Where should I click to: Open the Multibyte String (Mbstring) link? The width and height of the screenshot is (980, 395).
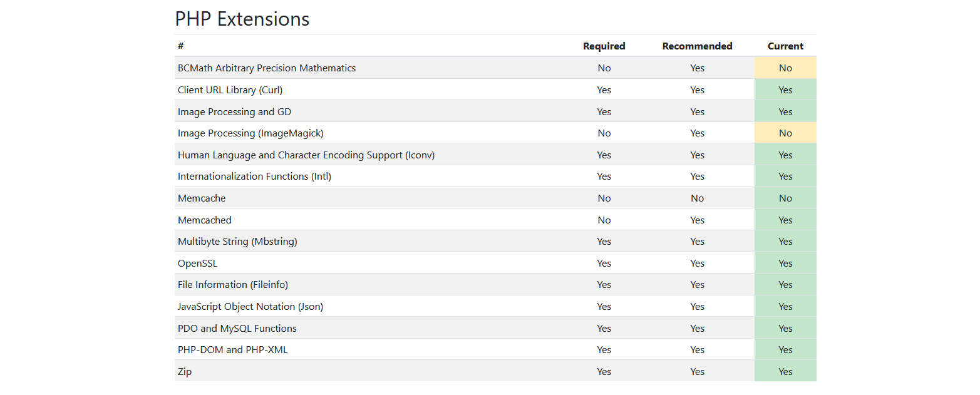(x=237, y=241)
